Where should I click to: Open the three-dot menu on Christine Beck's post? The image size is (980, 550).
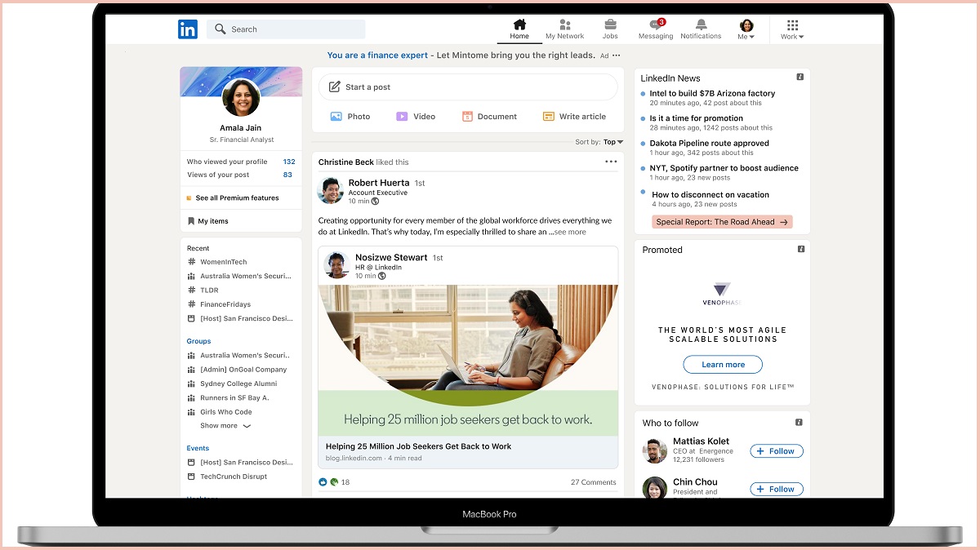pyautogui.click(x=611, y=162)
